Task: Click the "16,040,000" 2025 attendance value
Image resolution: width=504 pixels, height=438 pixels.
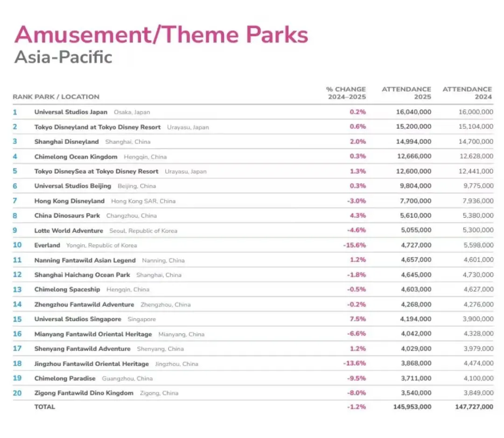Action: point(413,112)
